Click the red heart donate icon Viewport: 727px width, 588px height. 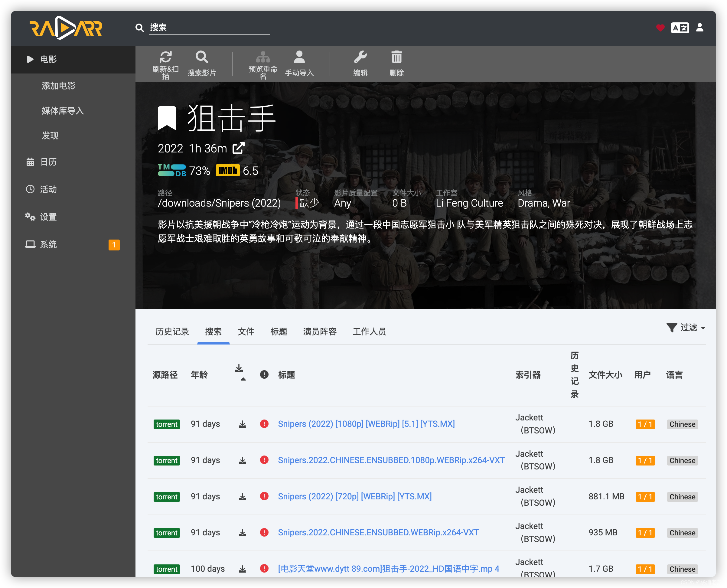(x=660, y=28)
